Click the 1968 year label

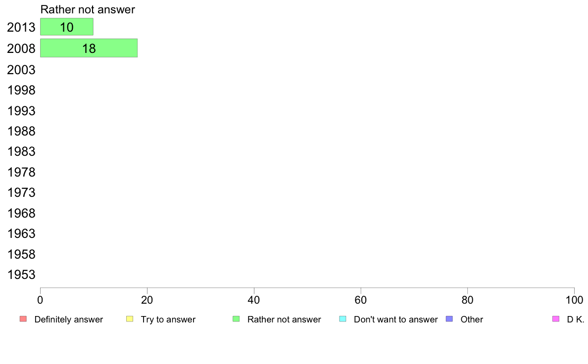21,213
